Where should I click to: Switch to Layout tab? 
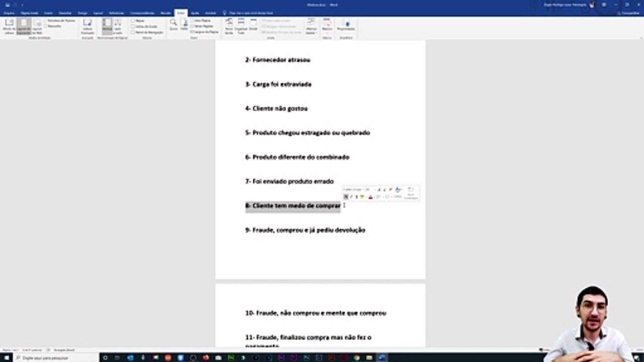click(x=98, y=13)
